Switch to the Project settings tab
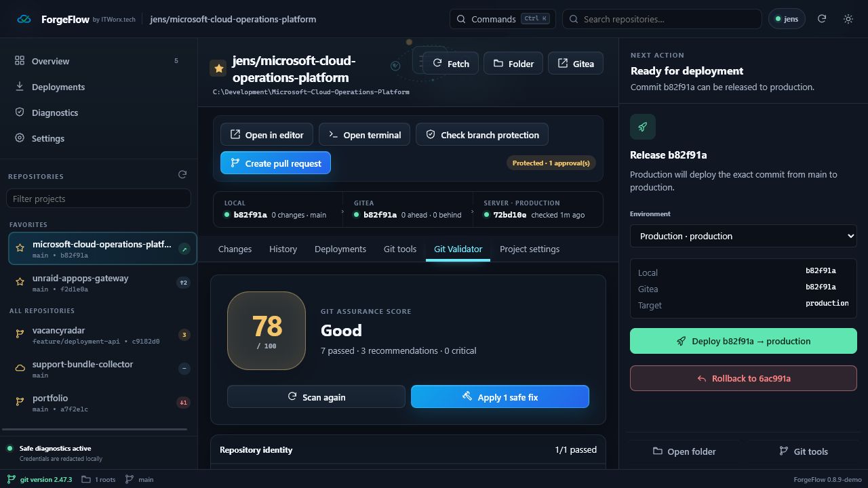 click(530, 249)
